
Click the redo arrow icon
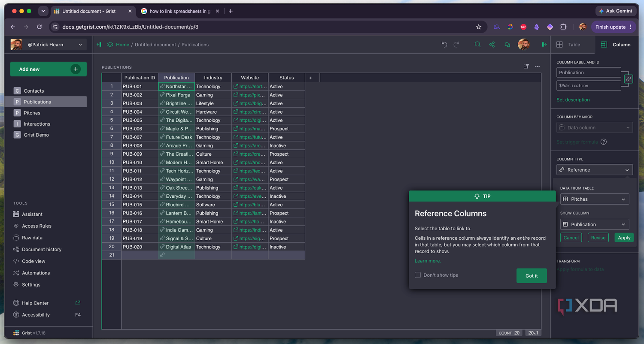click(456, 45)
